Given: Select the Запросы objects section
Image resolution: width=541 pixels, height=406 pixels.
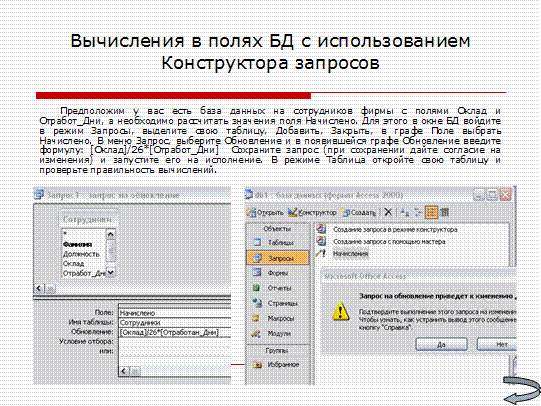Looking at the screenshot, I should coord(278,258).
